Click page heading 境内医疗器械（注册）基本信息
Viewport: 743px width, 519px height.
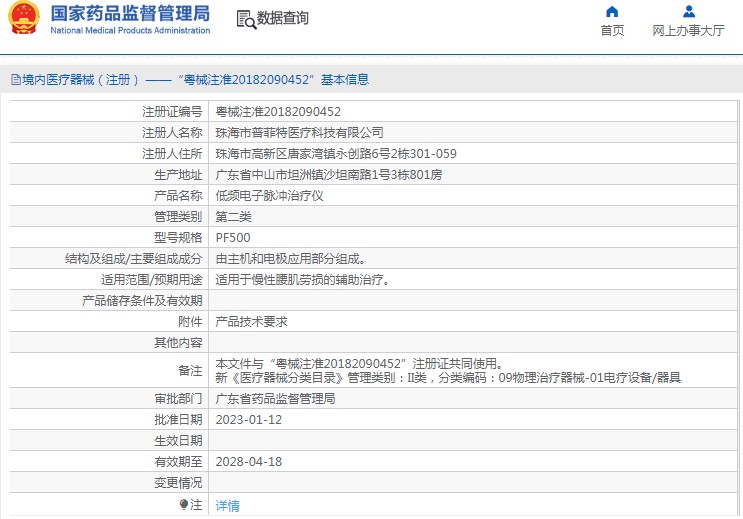click(195, 80)
